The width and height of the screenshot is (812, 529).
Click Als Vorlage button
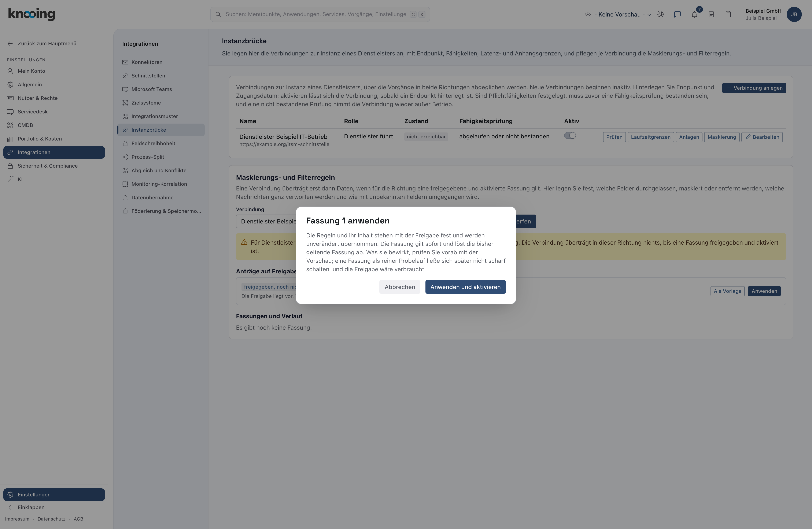click(727, 291)
